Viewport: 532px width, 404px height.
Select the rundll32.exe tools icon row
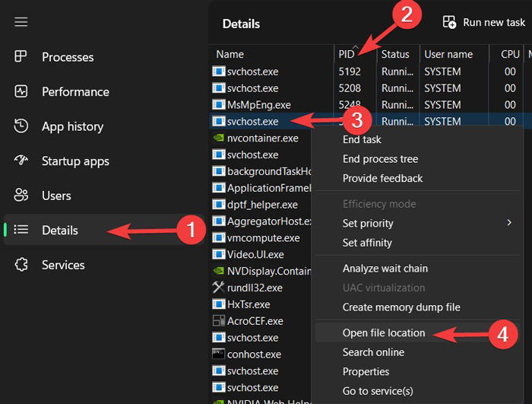coord(260,288)
